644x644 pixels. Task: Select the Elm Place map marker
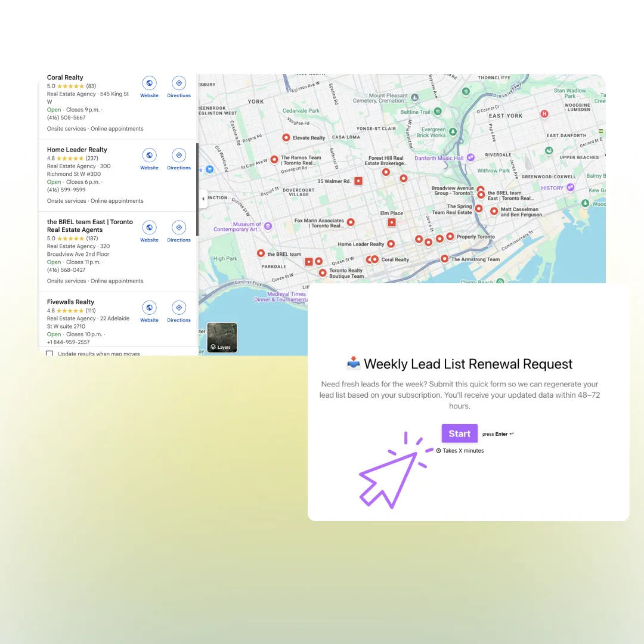click(x=392, y=222)
